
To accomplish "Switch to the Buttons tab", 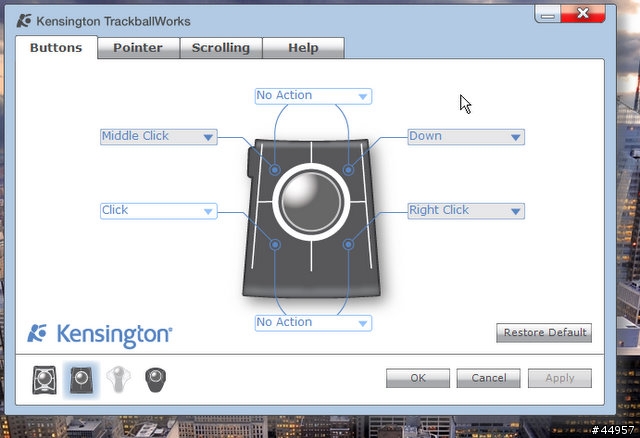I will pyautogui.click(x=56, y=48).
